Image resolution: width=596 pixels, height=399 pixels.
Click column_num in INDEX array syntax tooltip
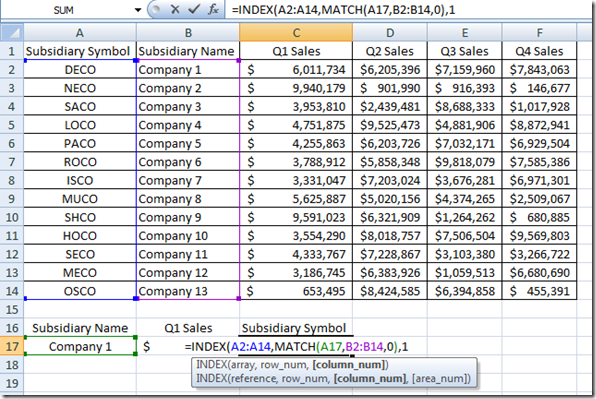click(x=349, y=365)
